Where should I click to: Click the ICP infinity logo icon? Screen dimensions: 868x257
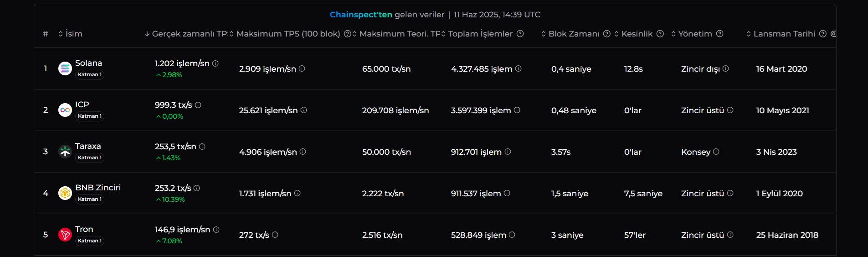point(65,110)
